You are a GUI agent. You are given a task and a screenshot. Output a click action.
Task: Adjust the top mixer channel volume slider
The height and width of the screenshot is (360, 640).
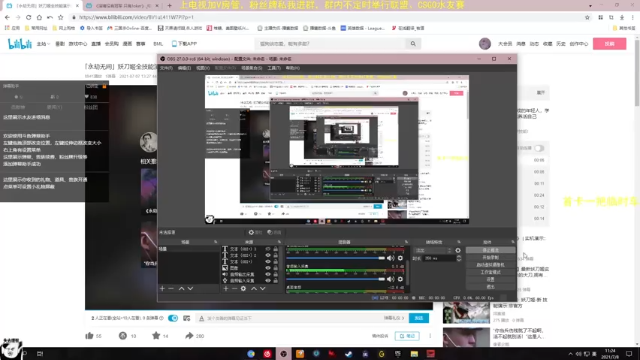click(x=336, y=258)
